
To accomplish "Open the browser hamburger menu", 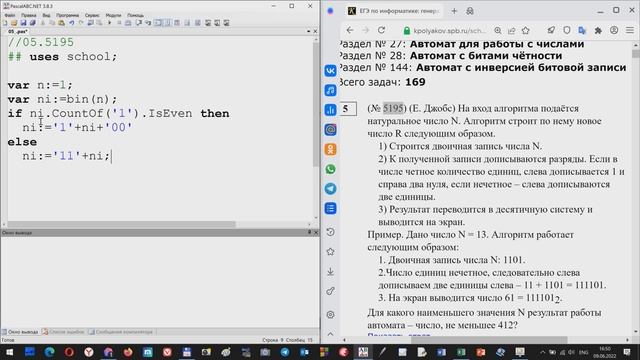I will 630,30.
